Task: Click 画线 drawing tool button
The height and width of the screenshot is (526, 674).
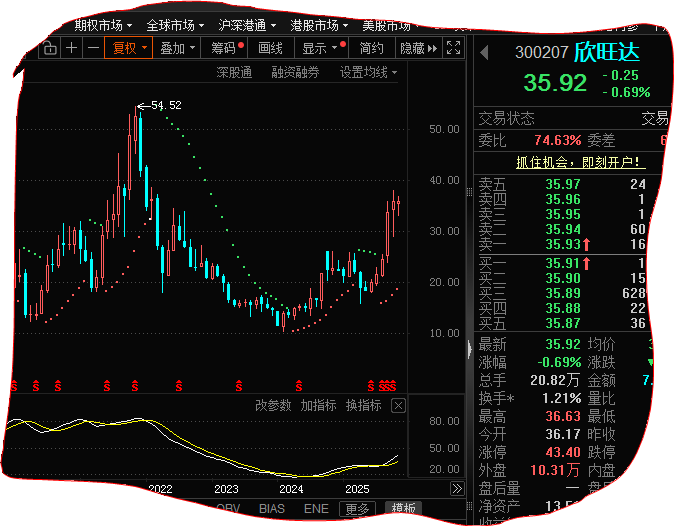Action: tap(270, 48)
